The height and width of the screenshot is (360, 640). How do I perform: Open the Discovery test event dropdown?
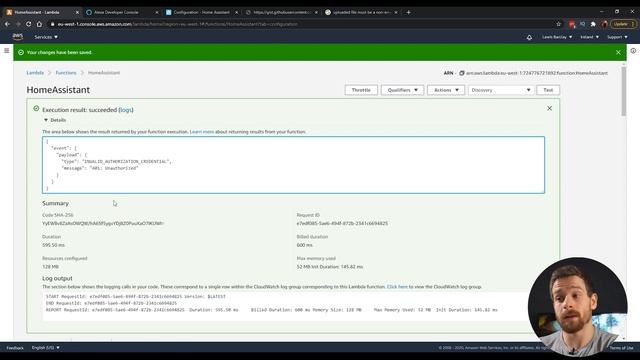coord(501,90)
